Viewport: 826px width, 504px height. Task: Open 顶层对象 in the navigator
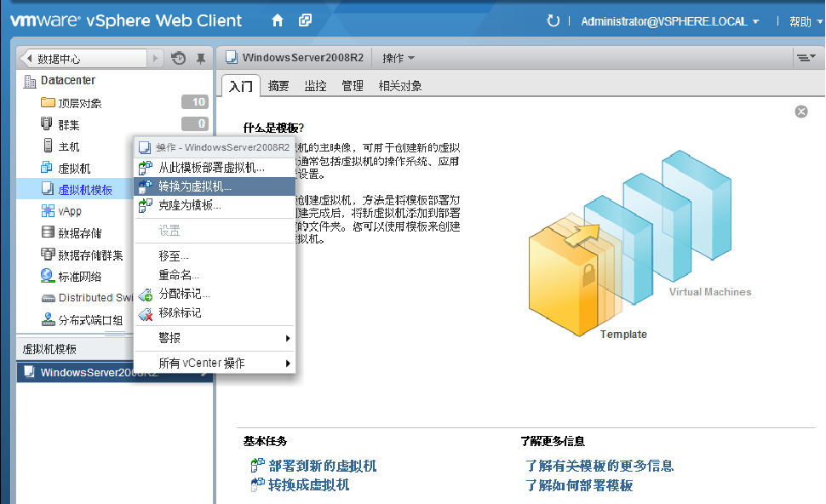pos(80,103)
